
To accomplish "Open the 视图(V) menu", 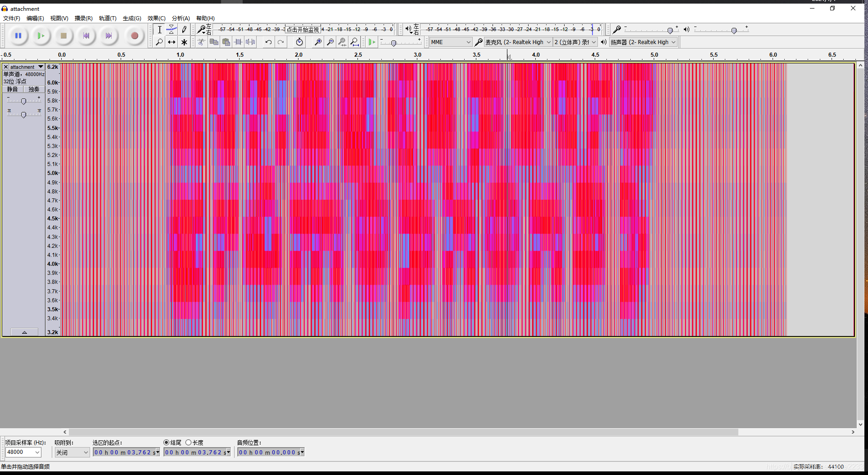I will coord(59,18).
